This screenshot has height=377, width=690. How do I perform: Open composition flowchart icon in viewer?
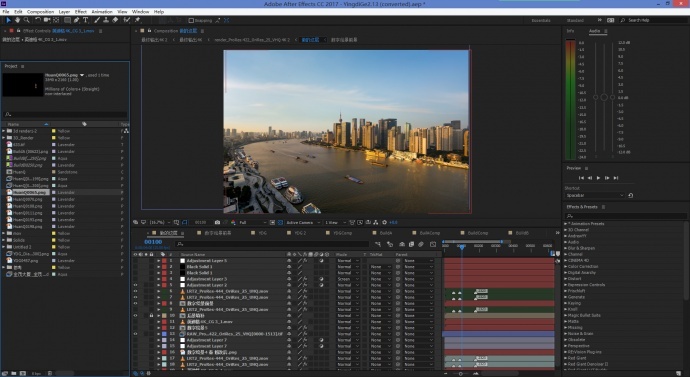pos(375,222)
